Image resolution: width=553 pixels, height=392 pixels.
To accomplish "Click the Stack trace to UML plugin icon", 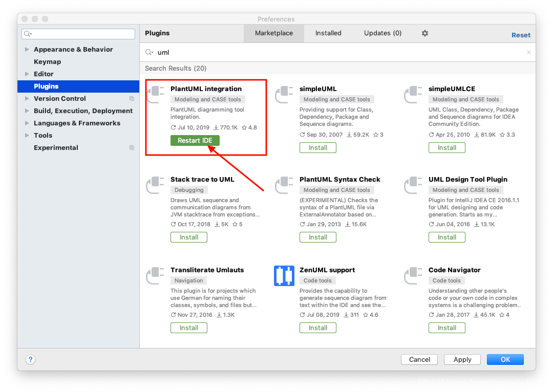I will [155, 185].
